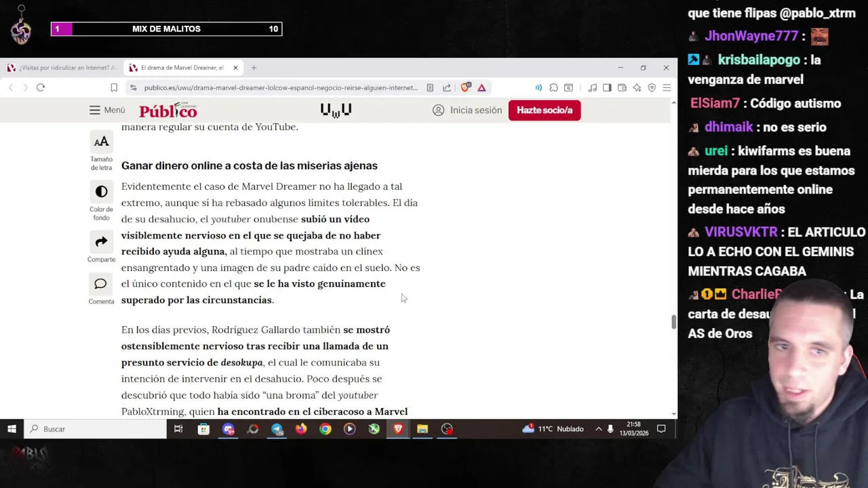868x488 pixels.
Task: Click chat username VIRUSVKTR
Action: click(x=741, y=232)
